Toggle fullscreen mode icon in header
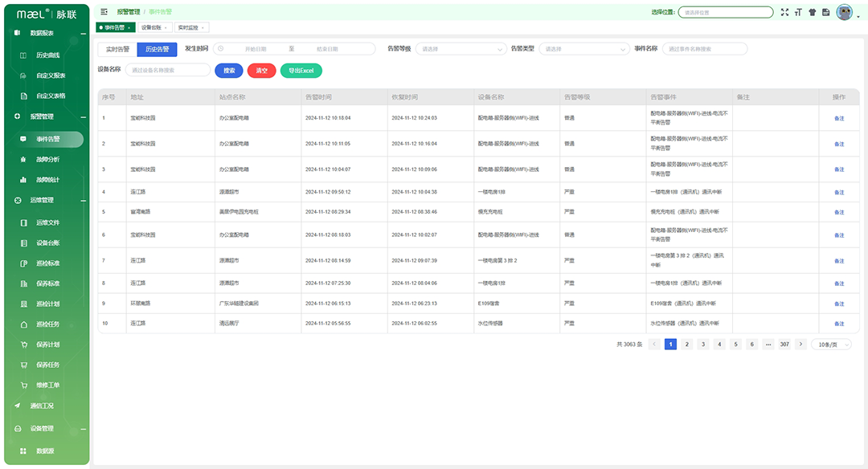868x469 pixels. (x=784, y=12)
